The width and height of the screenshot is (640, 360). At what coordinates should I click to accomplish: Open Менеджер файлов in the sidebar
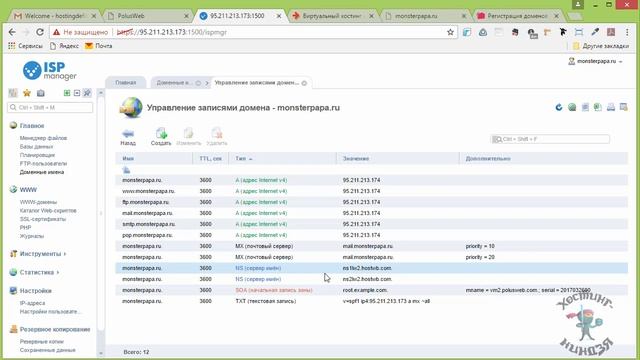pyautogui.click(x=43, y=138)
